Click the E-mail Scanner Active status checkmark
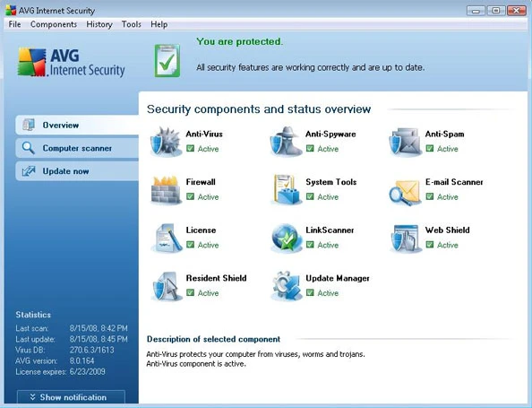Screen dimensions: 532x408 tap(430, 196)
